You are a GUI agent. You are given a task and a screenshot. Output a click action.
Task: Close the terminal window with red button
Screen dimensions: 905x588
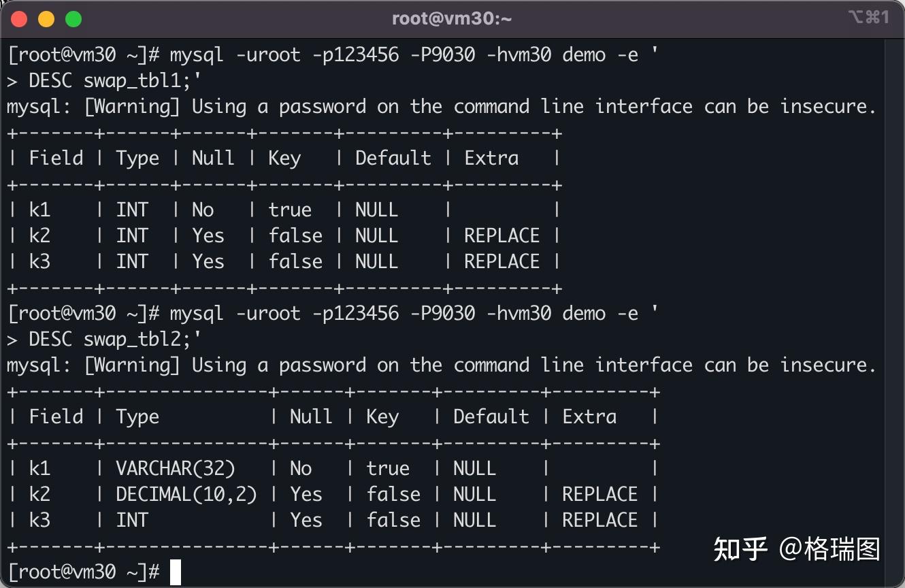19,19
